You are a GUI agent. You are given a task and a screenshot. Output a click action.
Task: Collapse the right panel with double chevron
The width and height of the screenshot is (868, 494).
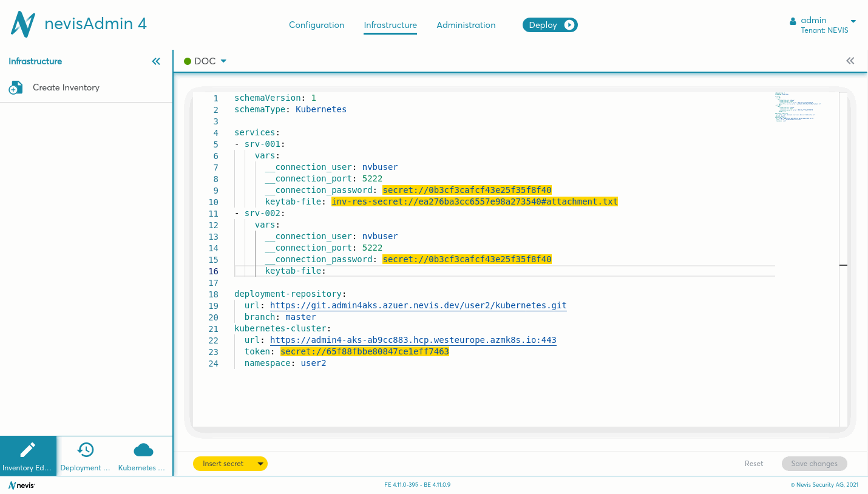850,61
